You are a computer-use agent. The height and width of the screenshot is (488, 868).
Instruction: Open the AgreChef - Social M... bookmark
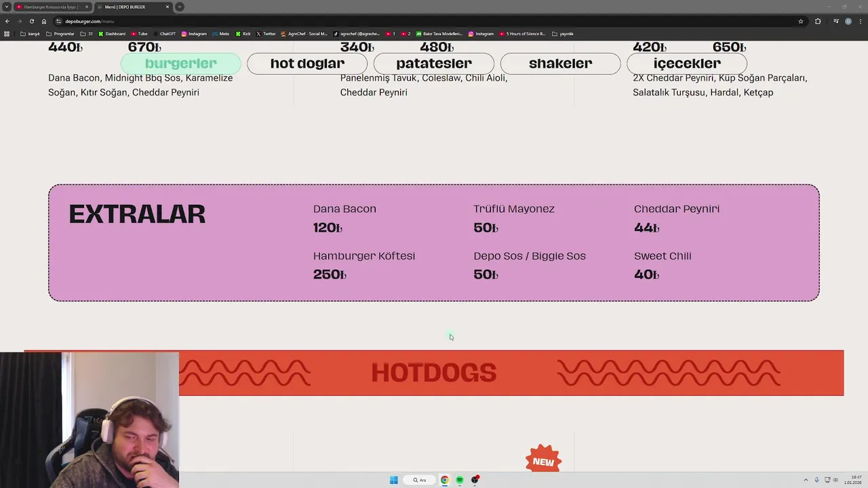304,34
